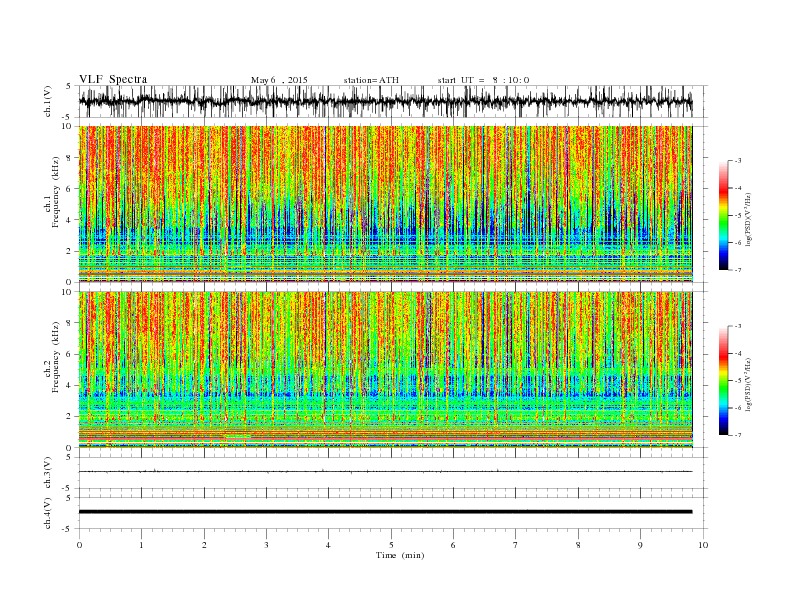Select the date text "May 6 , 2015"

(279, 80)
